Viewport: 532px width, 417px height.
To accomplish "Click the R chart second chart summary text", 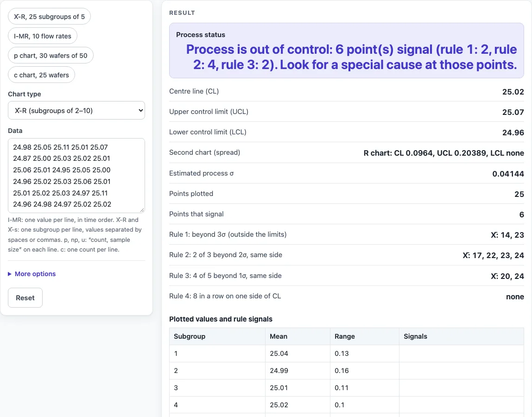I will (x=444, y=153).
